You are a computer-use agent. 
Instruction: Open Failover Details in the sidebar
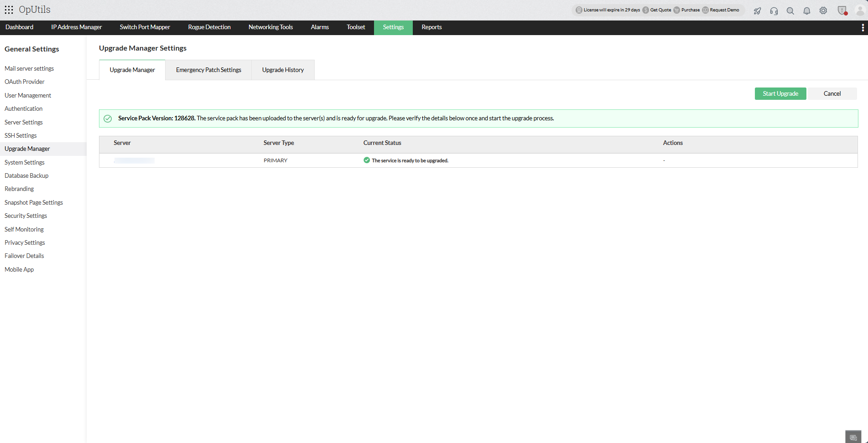(x=24, y=256)
